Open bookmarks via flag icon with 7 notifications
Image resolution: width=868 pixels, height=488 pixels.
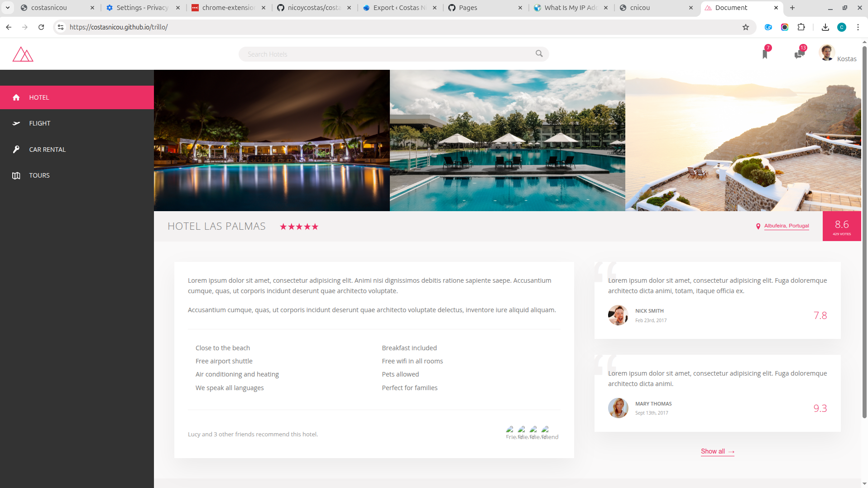(765, 54)
